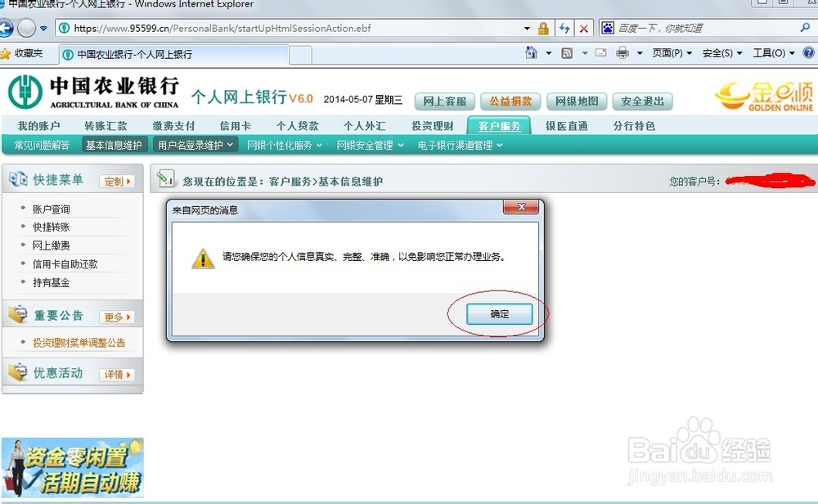Open the 页面(P) menu
Viewport: 818px width, 504px height.
672,53
